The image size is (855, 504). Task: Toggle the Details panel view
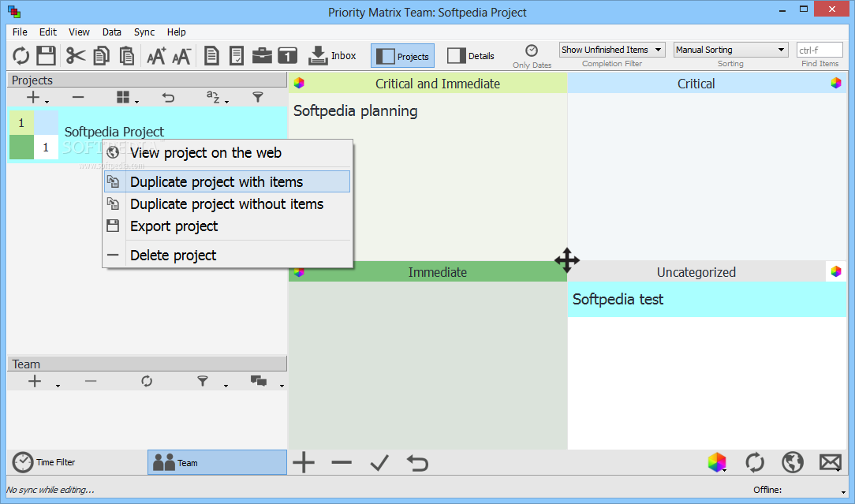(x=471, y=56)
